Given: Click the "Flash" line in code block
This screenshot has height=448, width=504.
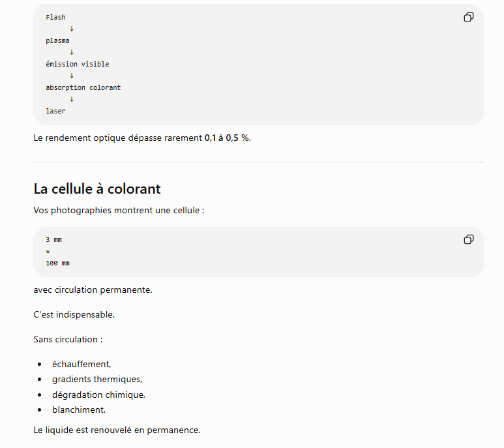Looking at the screenshot, I should [x=55, y=18].
